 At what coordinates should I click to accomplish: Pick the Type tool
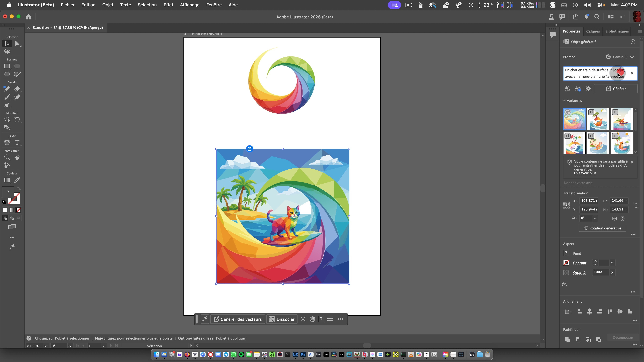pyautogui.click(x=17, y=143)
